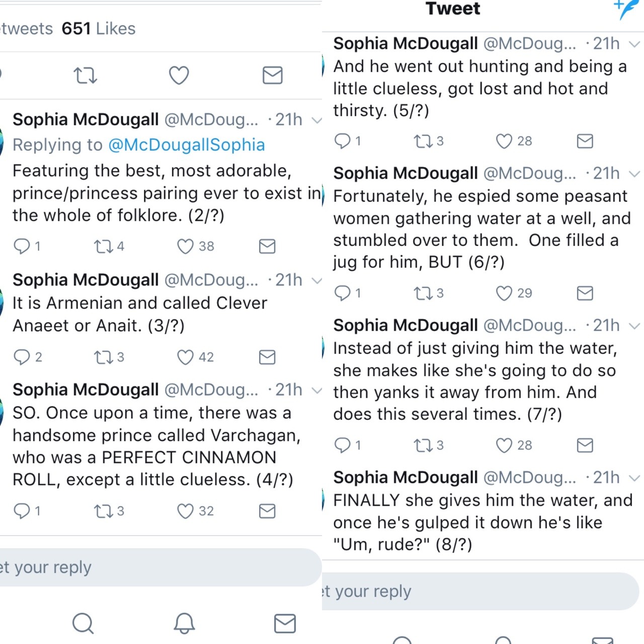This screenshot has height=644, width=644.
Task: Heart the tweet numbered (5/?) about hunting
Action: click(x=504, y=141)
